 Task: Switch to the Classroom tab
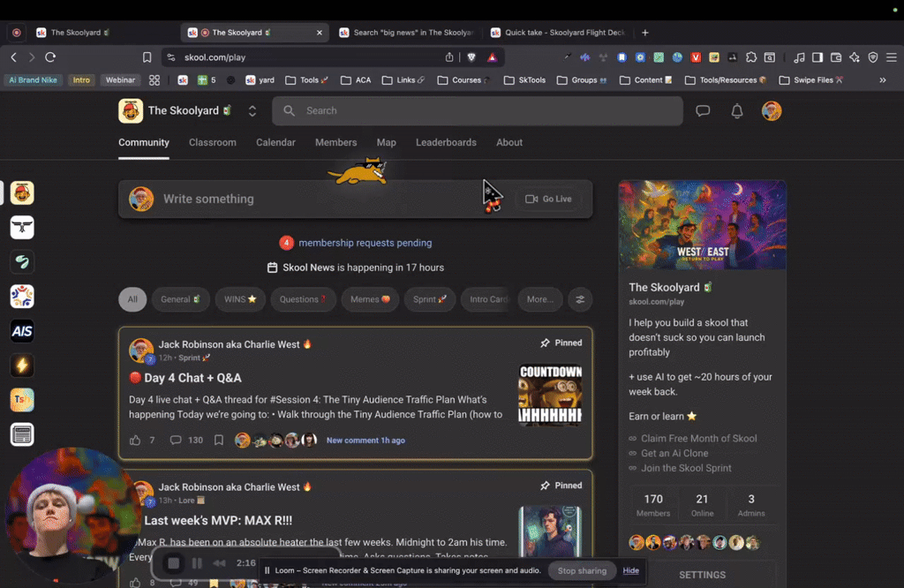click(212, 142)
